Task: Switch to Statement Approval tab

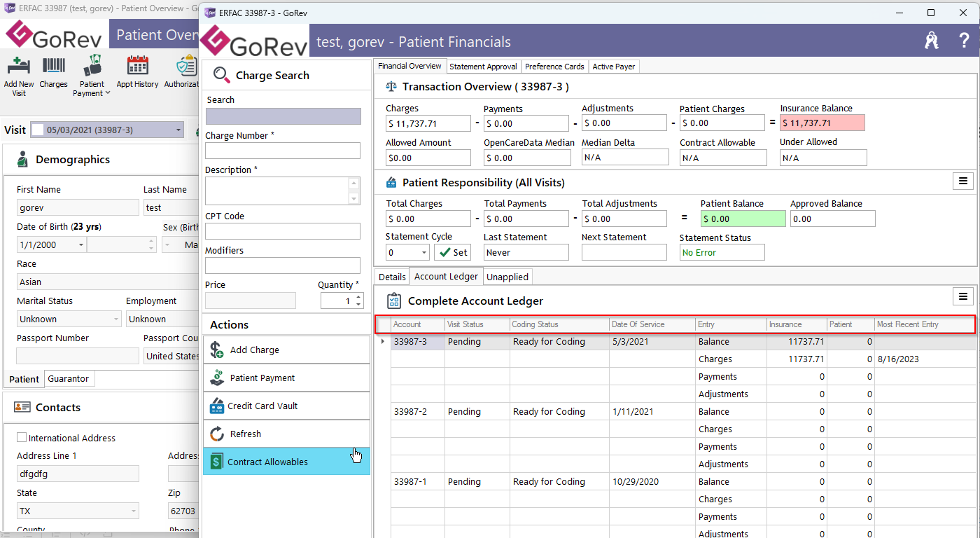Action: tap(484, 67)
